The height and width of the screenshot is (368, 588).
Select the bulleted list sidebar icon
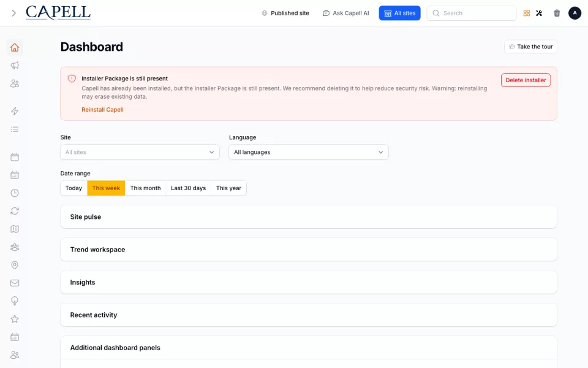pos(15,129)
